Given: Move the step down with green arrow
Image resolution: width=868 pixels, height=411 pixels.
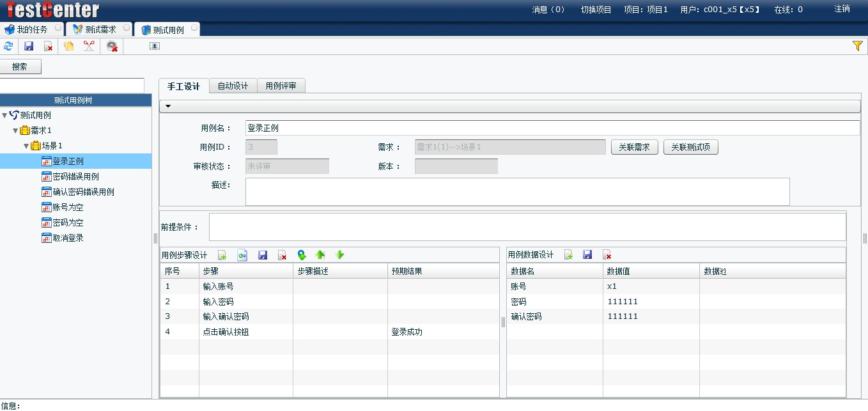Looking at the screenshot, I should tap(340, 255).
